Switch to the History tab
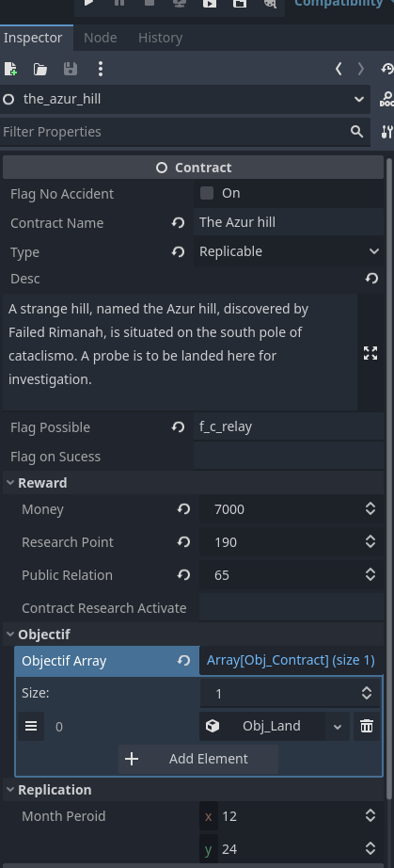Viewport: 394px width, 868px height. 160,38
